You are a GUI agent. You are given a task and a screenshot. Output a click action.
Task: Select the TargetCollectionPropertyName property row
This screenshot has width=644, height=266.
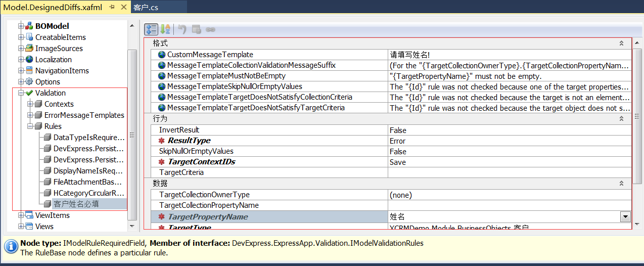click(x=391, y=205)
